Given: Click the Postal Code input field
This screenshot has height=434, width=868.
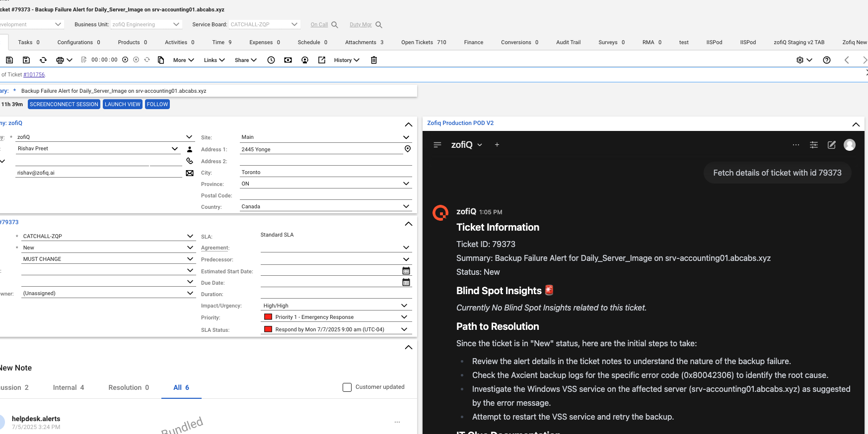Looking at the screenshot, I should (x=326, y=195).
